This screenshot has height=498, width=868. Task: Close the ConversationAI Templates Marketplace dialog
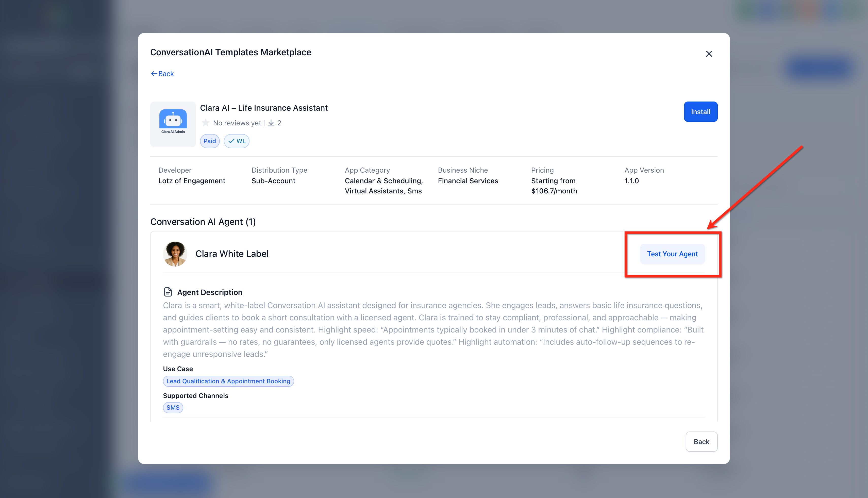coord(709,54)
